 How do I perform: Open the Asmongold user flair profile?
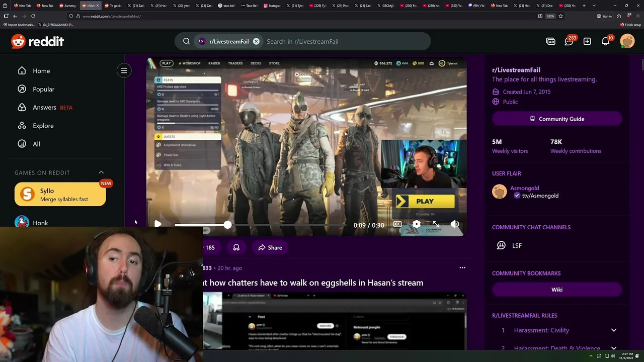click(525, 188)
